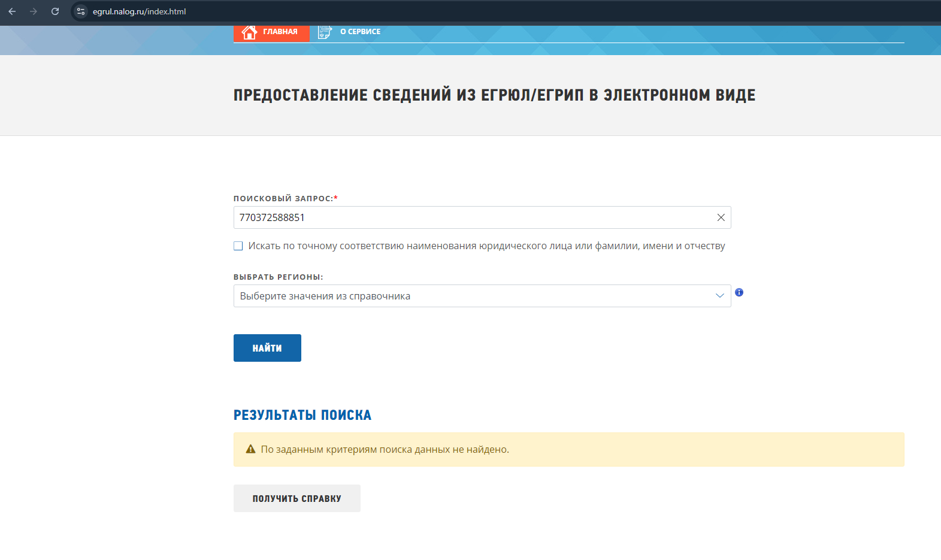Click the ПОЛУЧИТЬ СПРАВКУ button
Image resolution: width=941 pixels, height=560 pixels.
(297, 498)
